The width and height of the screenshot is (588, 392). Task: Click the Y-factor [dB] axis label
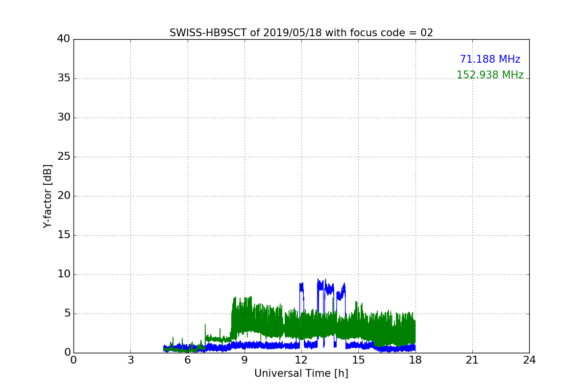click(48, 196)
